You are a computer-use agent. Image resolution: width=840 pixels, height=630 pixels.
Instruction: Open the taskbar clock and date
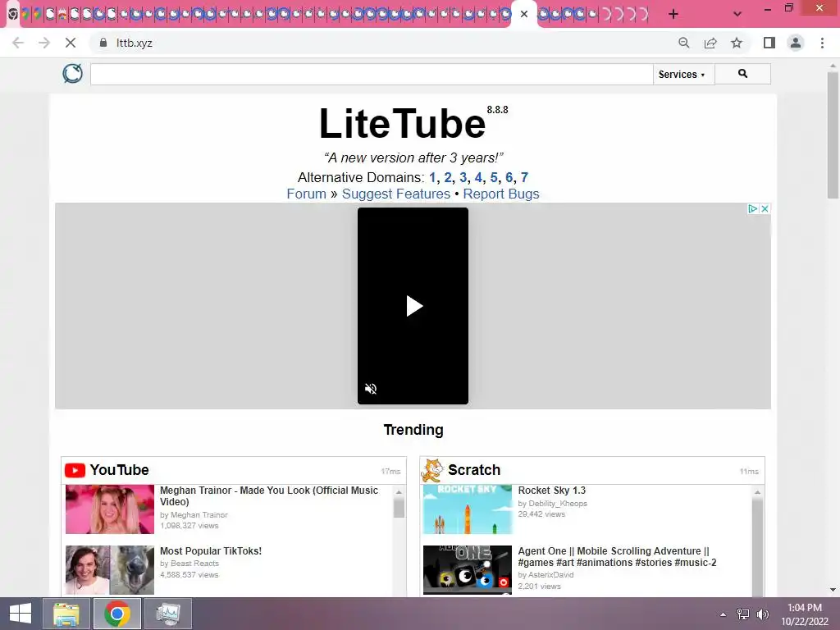point(805,614)
